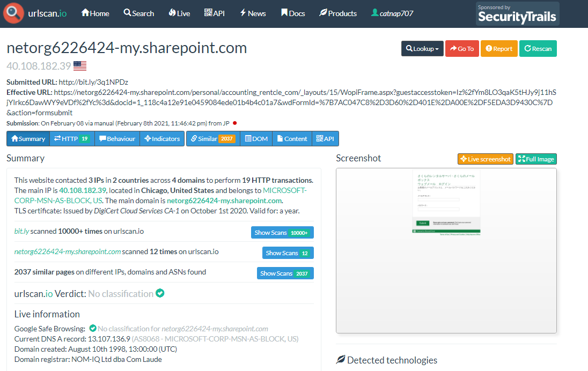Click the Full Image button
The image size is (588, 371).
coord(536,159)
